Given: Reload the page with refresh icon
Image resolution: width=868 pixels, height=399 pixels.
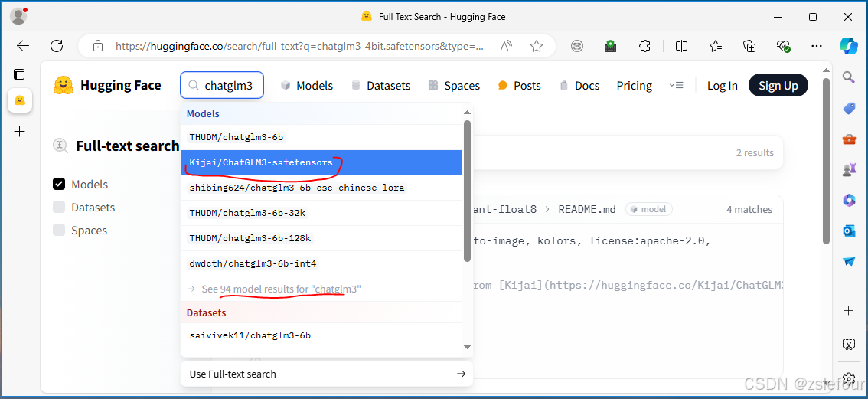Looking at the screenshot, I should click(57, 46).
